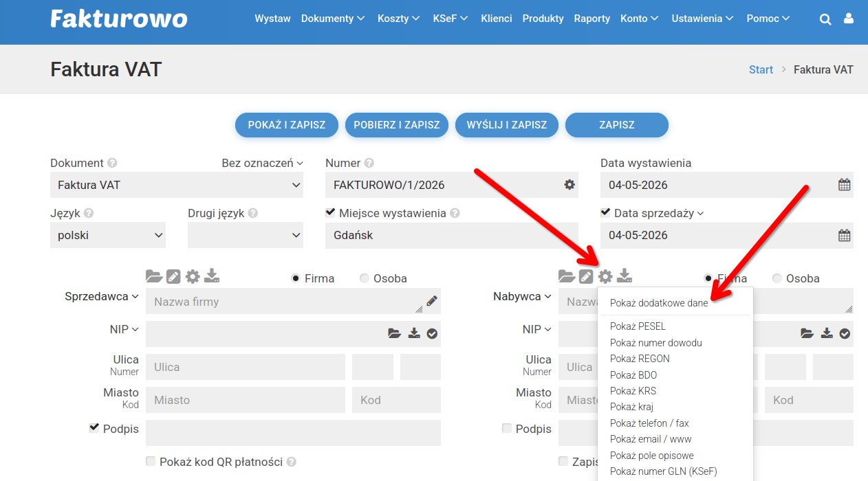868x481 pixels.
Task: Enable Pokaż kod QR płatności checkbox
Action: [x=151, y=461]
